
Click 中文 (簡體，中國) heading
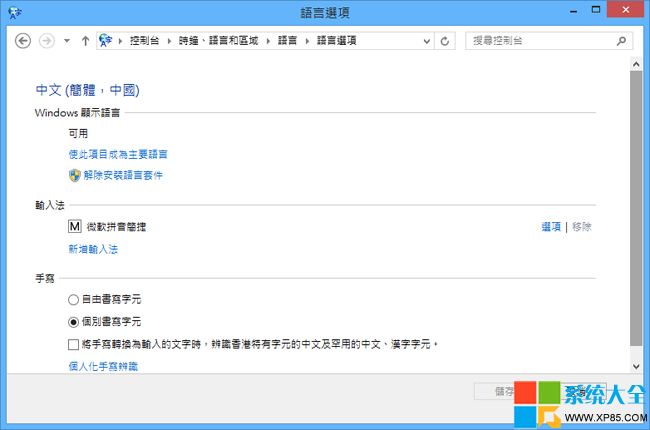coord(87,90)
